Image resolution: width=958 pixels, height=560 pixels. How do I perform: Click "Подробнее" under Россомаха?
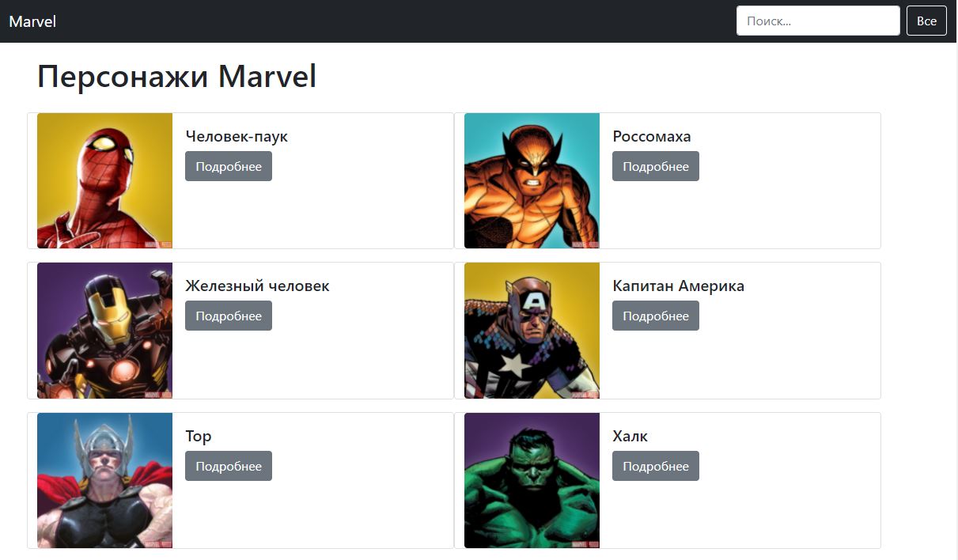point(655,166)
